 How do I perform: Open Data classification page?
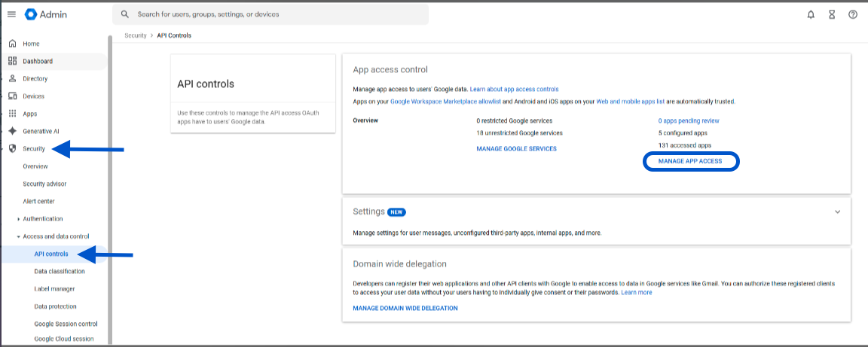(x=60, y=272)
